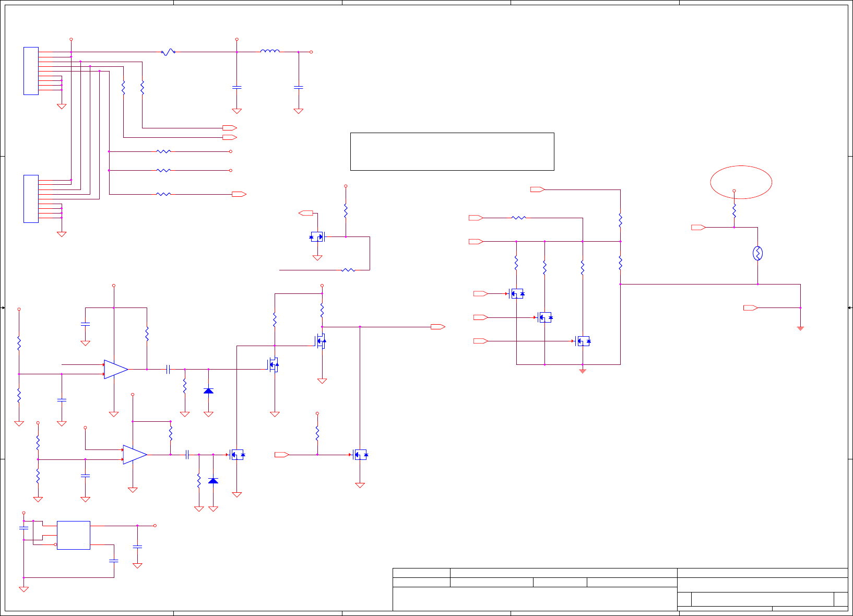Click the lower connector block on the left
This screenshot has height=616, width=853.
click(31, 199)
